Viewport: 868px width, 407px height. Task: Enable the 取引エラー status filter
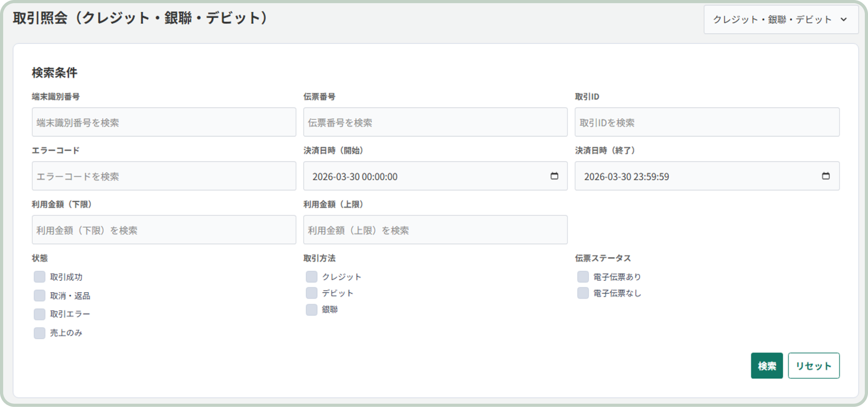(40, 314)
